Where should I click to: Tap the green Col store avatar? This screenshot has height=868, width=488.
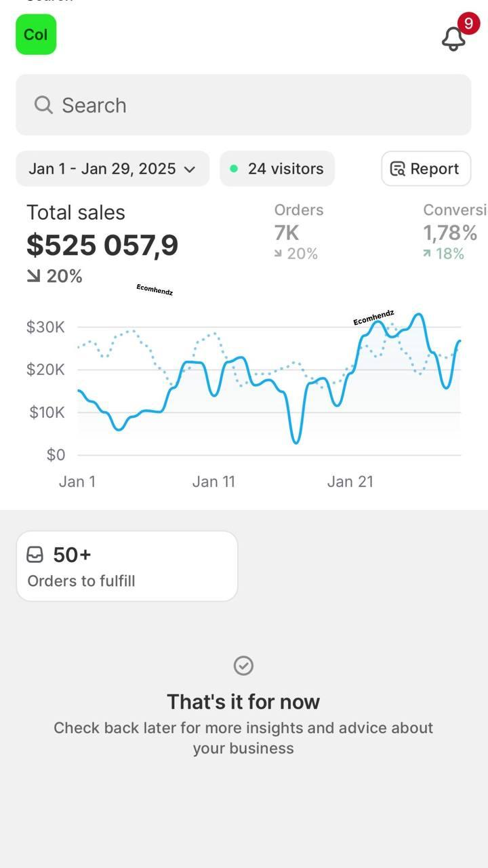click(x=36, y=34)
